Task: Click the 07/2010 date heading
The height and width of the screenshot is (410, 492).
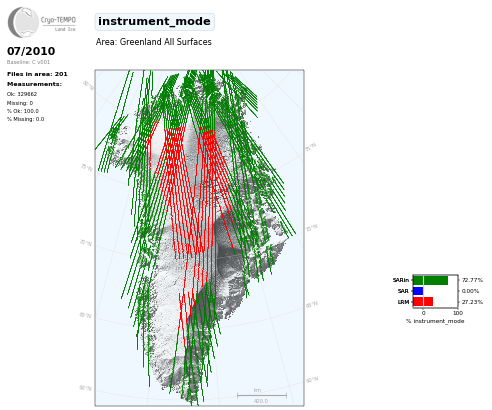Action: click(x=31, y=51)
